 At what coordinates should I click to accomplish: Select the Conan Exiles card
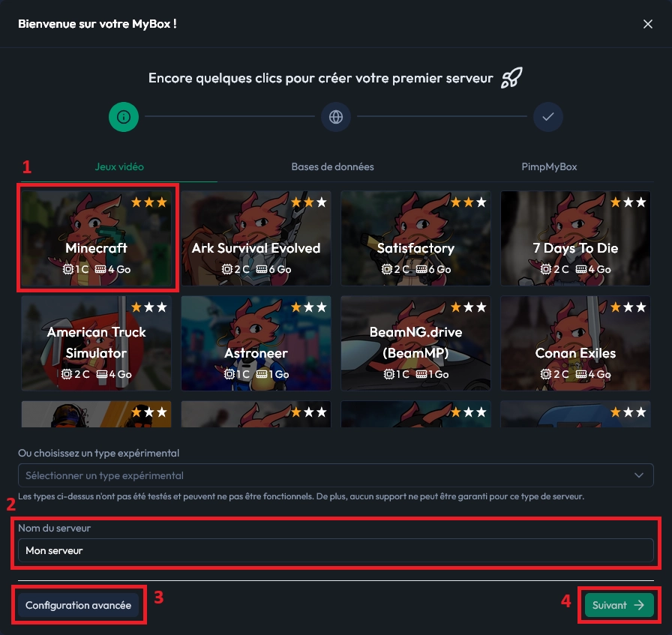[x=575, y=343]
